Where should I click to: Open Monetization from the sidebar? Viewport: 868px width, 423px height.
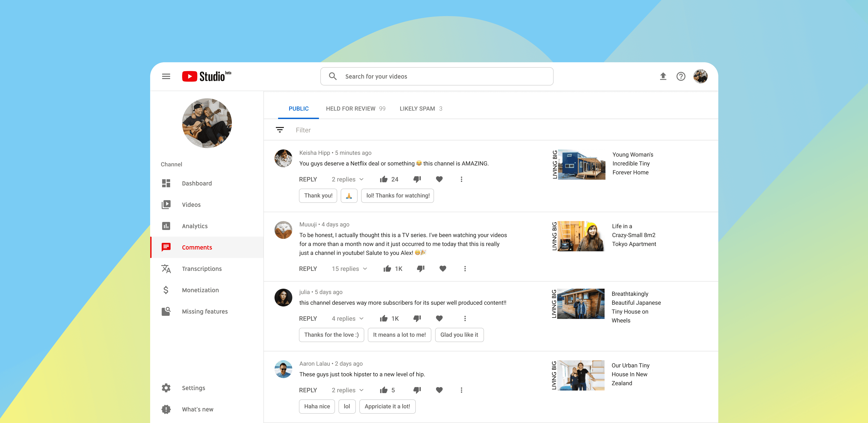200,290
